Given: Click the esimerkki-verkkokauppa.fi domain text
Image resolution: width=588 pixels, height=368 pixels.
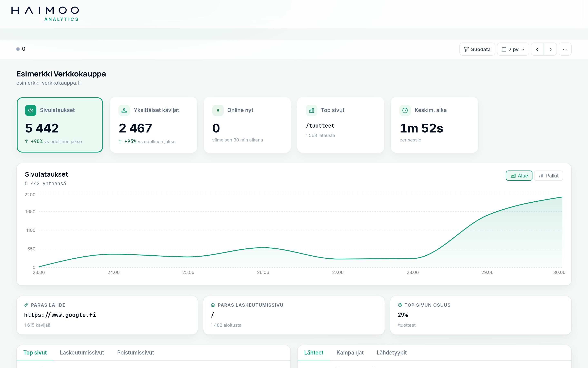Looking at the screenshot, I should point(48,83).
